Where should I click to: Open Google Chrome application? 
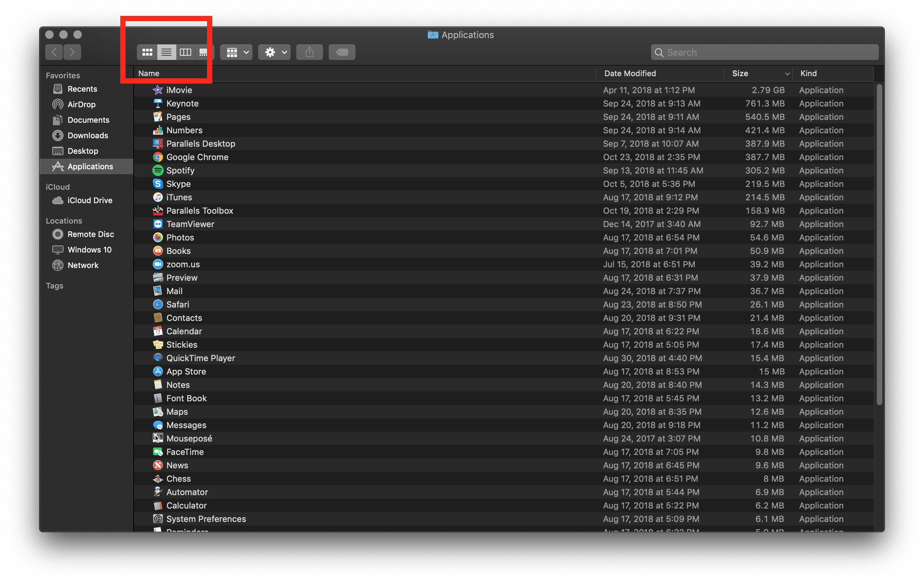pyautogui.click(x=197, y=157)
